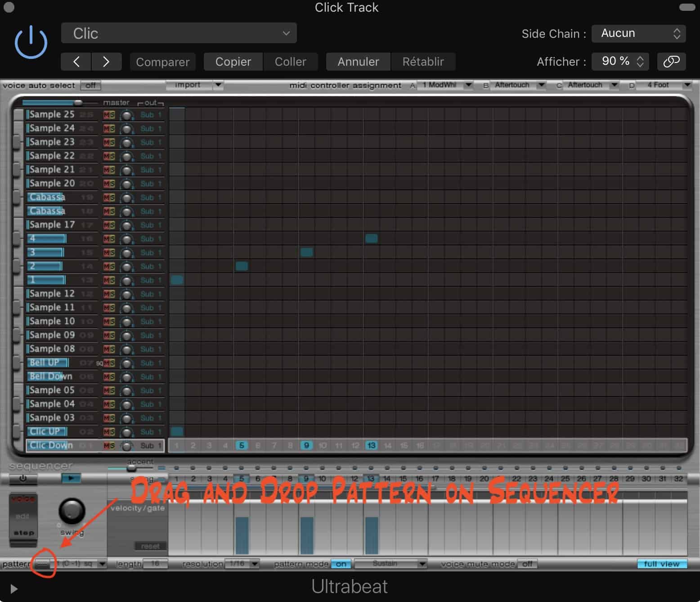The height and width of the screenshot is (602, 700).
Task: Open the resolution 1/16 dropdown
Action: tap(242, 563)
